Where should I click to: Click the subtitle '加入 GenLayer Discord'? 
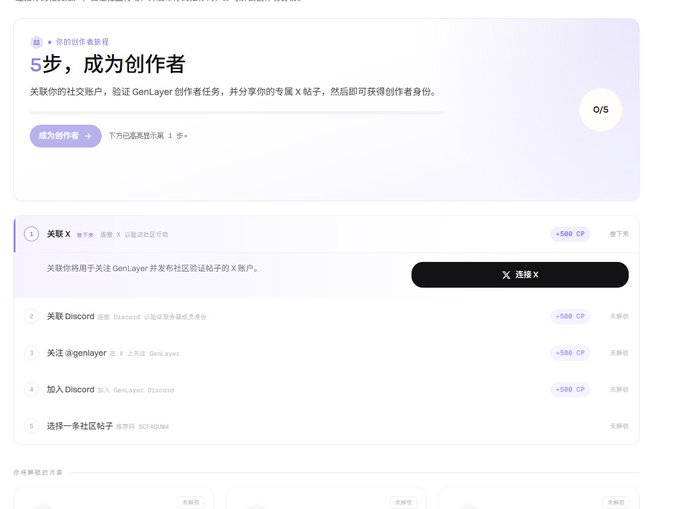[136, 390]
